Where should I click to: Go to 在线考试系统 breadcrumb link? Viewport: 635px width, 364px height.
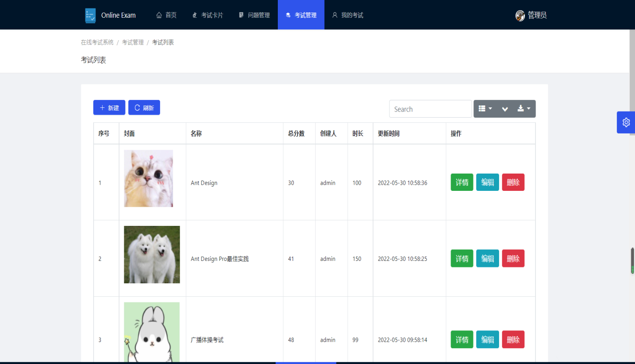(97, 42)
